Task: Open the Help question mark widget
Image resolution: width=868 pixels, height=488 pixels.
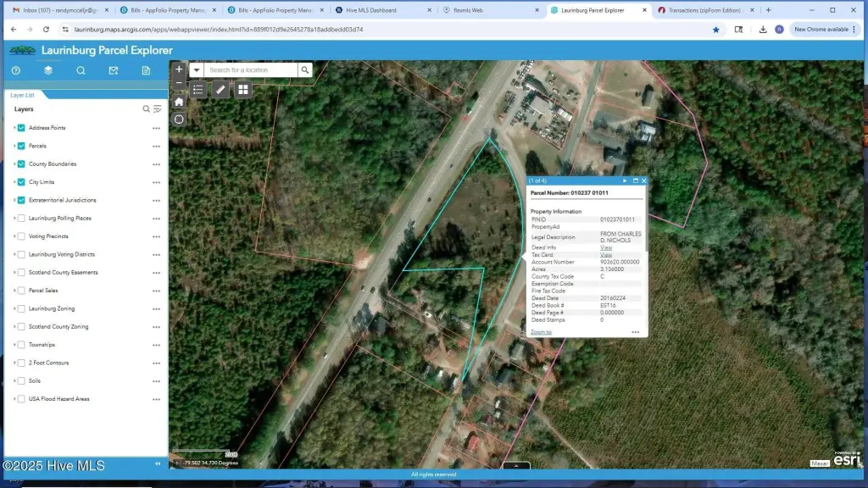Action: coord(15,70)
